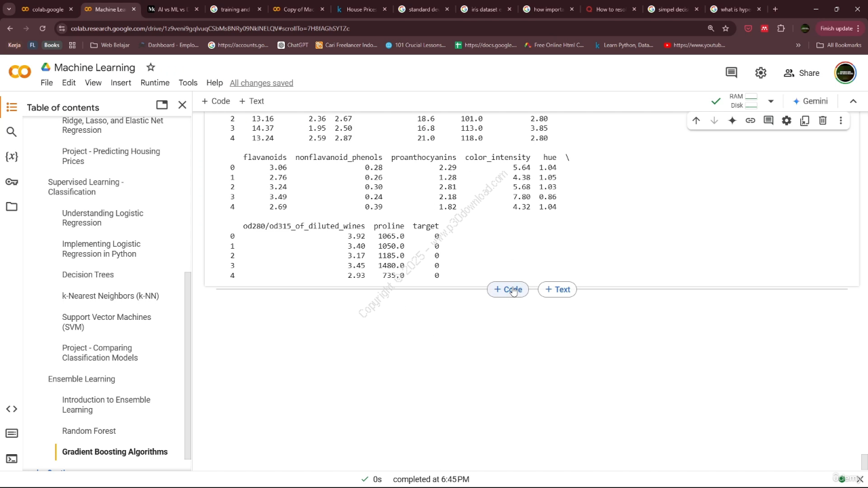Open the Tools menu
Screen dimensions: 868x488
pyautogui.click(x=188, y=83)
